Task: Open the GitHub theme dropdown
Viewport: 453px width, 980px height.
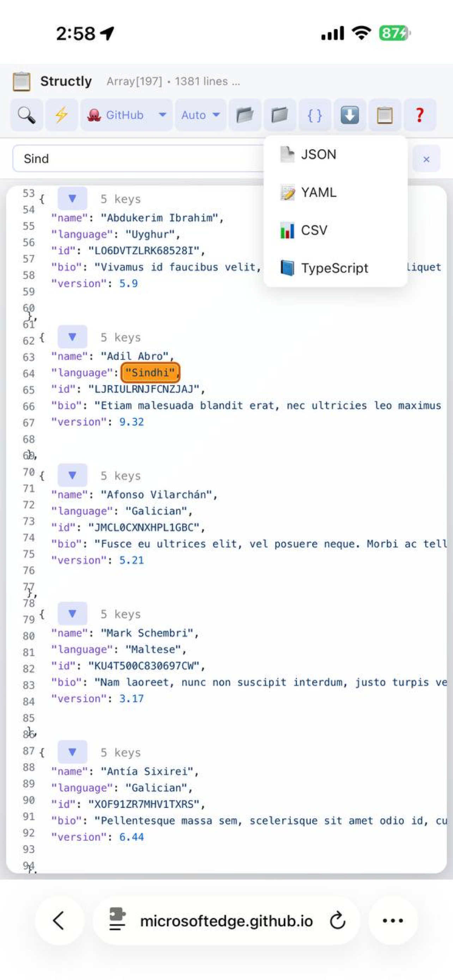Action: 127,115
